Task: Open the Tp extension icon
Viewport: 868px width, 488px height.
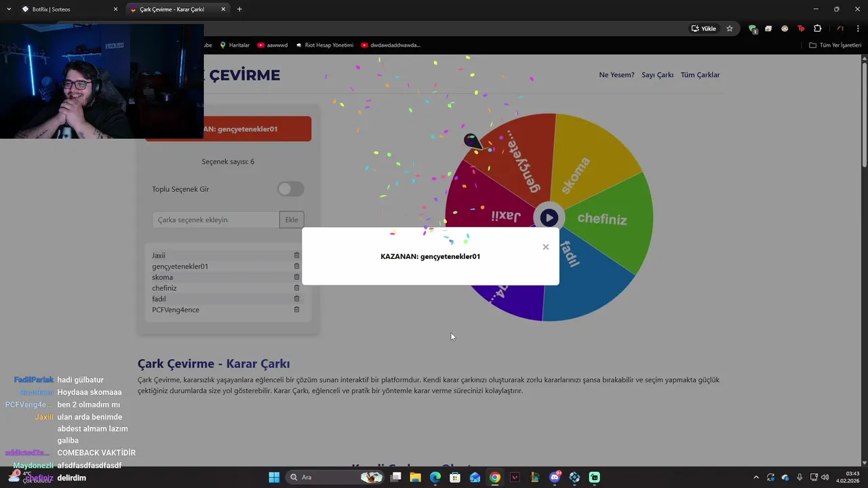Action: [x=801, y=28]
